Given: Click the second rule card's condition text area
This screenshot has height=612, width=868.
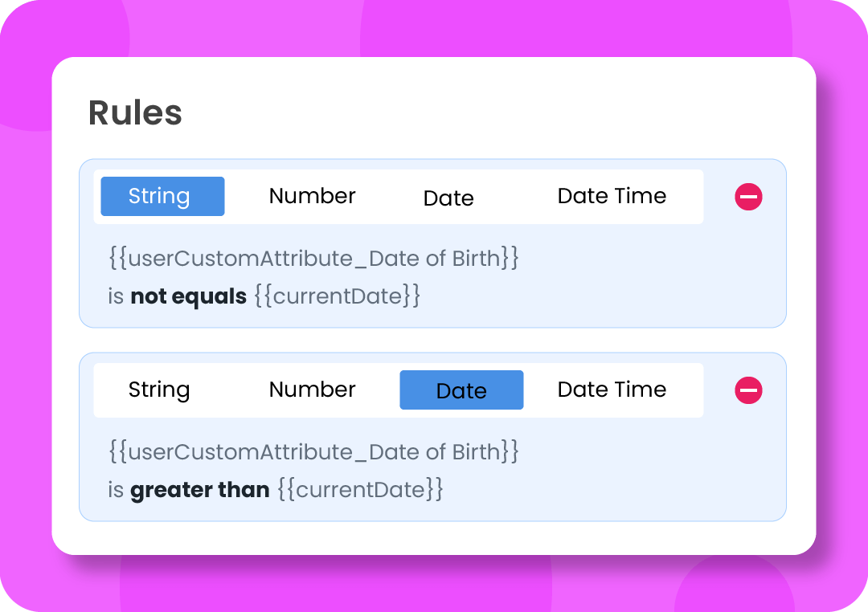Looking at the screenshot, I should (x=313, y=471).
